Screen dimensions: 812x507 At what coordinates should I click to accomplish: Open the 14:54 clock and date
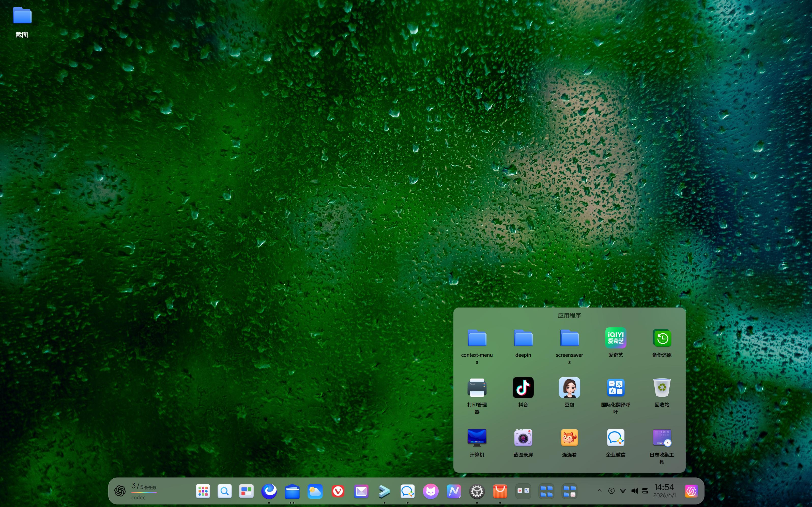(665, 491)
